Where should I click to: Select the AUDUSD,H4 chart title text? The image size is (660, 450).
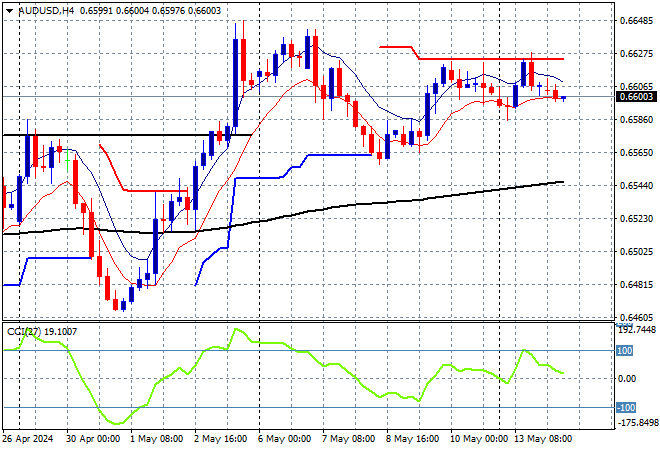click(46, 11)
